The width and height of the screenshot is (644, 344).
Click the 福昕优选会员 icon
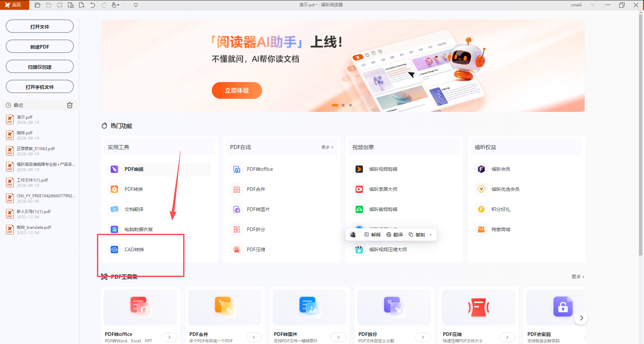(x=481, y=189)
